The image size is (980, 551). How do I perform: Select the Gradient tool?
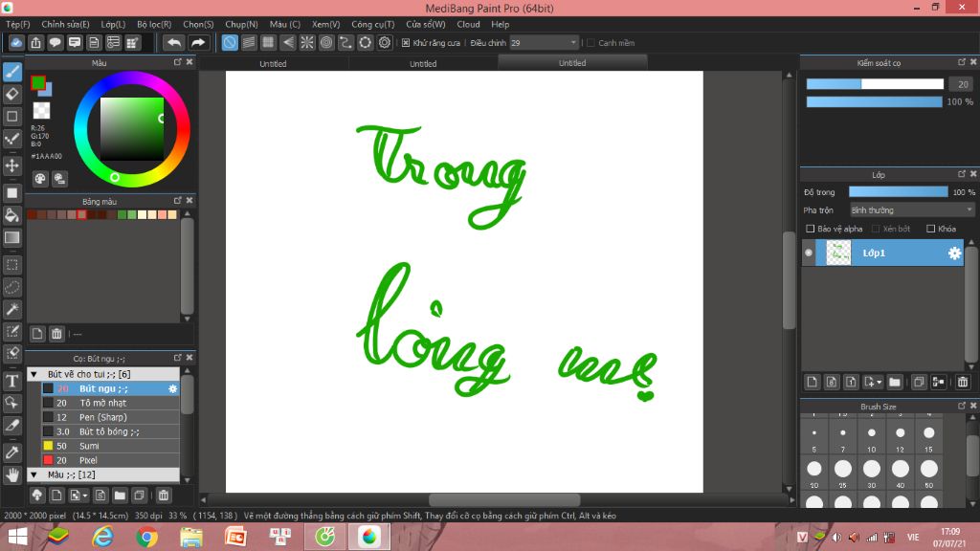coord(11,237)
